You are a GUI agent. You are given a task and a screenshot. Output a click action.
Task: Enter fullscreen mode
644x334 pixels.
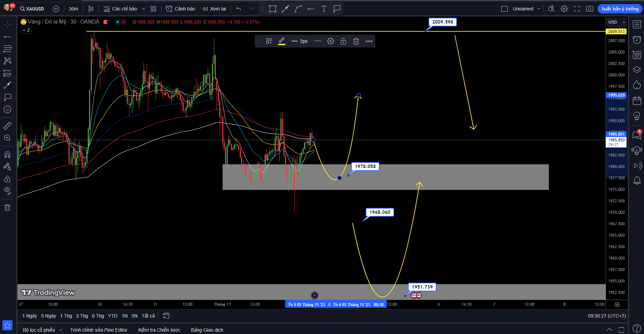point(577,9)
